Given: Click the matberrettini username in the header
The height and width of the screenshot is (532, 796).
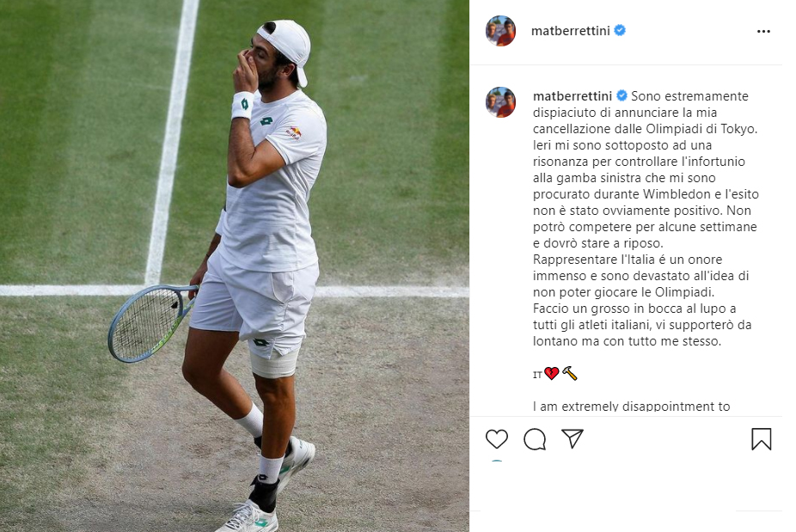Looking at the screenshot, I should click(x=570, y=31).
